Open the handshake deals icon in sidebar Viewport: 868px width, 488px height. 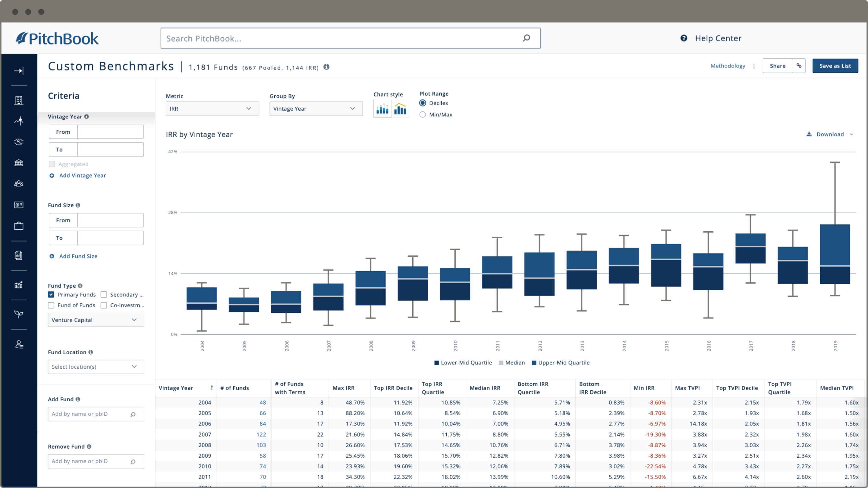coord(19,142)
